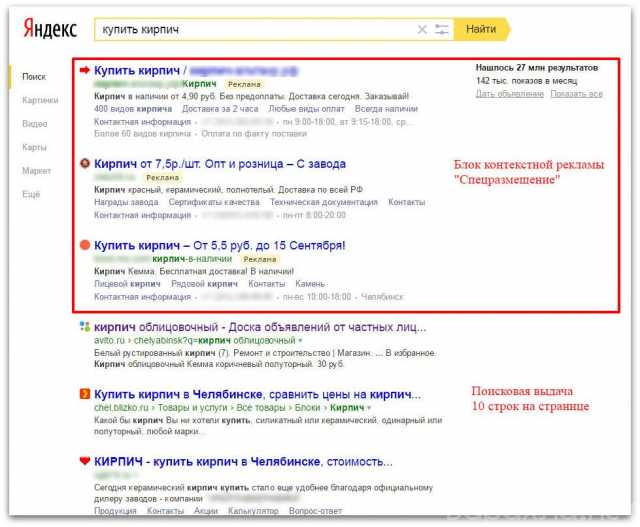
Task: Open '400 видов кирпича' sitelink
Action: coord(133,109)
